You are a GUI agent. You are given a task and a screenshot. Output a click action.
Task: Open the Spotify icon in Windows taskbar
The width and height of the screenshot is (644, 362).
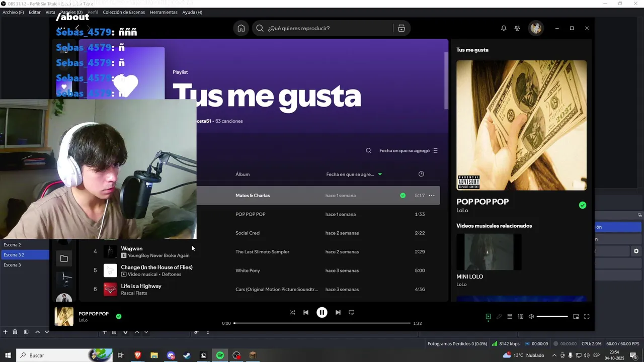(220, 355)
